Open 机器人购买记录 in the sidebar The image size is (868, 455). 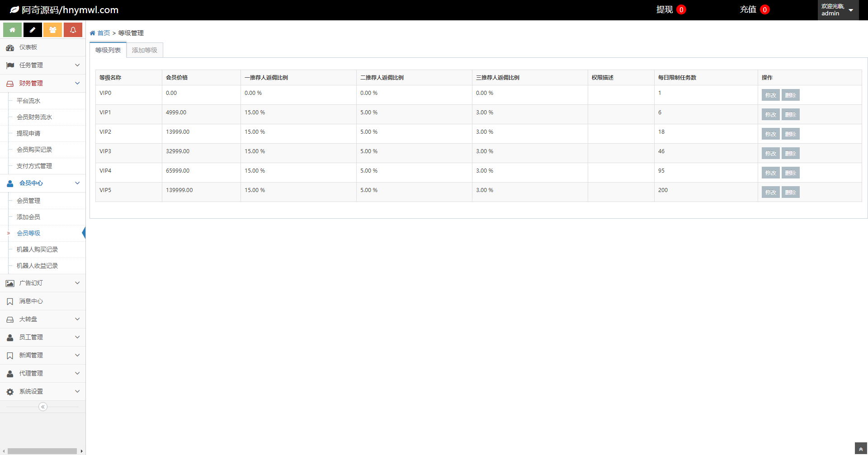[37, 249]
